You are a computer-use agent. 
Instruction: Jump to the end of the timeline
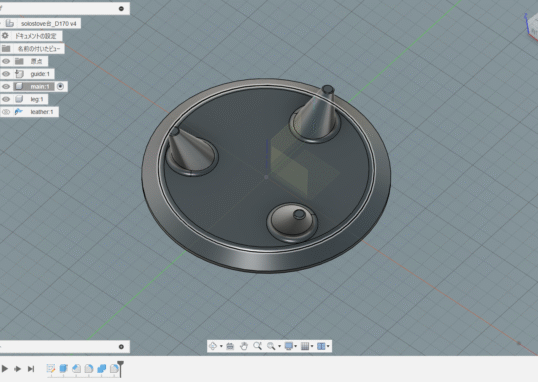coord(31,369)
